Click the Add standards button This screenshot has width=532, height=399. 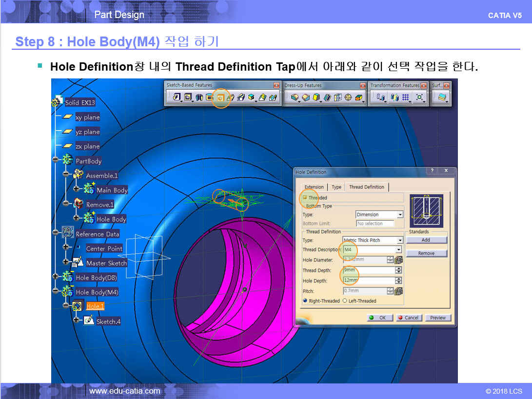(426, 240)
